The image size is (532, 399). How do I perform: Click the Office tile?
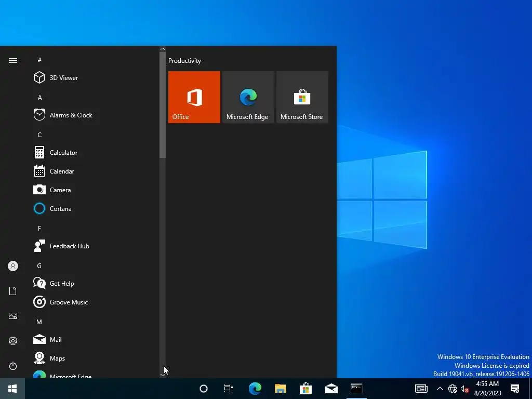pos(194,97)
